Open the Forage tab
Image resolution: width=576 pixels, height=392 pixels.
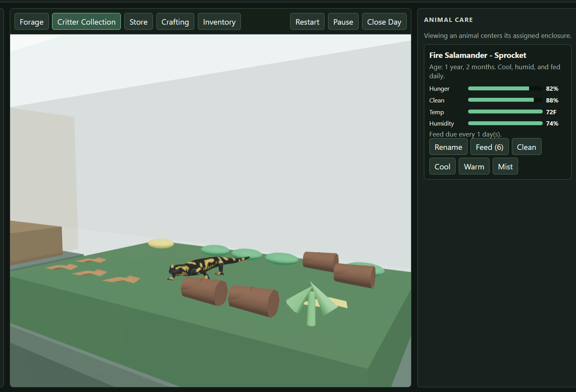point(32,22)
